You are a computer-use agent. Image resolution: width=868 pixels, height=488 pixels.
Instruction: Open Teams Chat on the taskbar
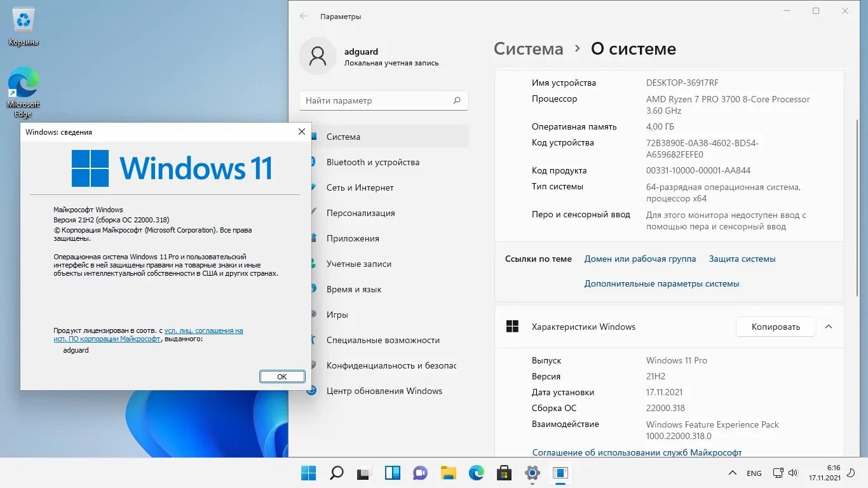pyautogui.click(x=420, y=473)
